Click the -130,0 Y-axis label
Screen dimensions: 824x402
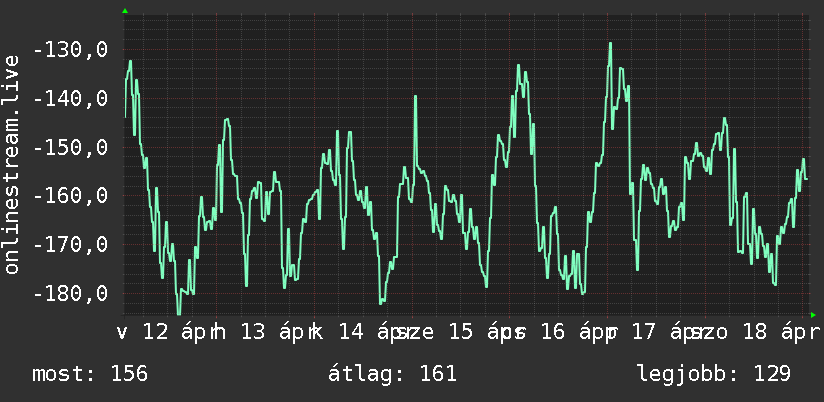(70, 50)
